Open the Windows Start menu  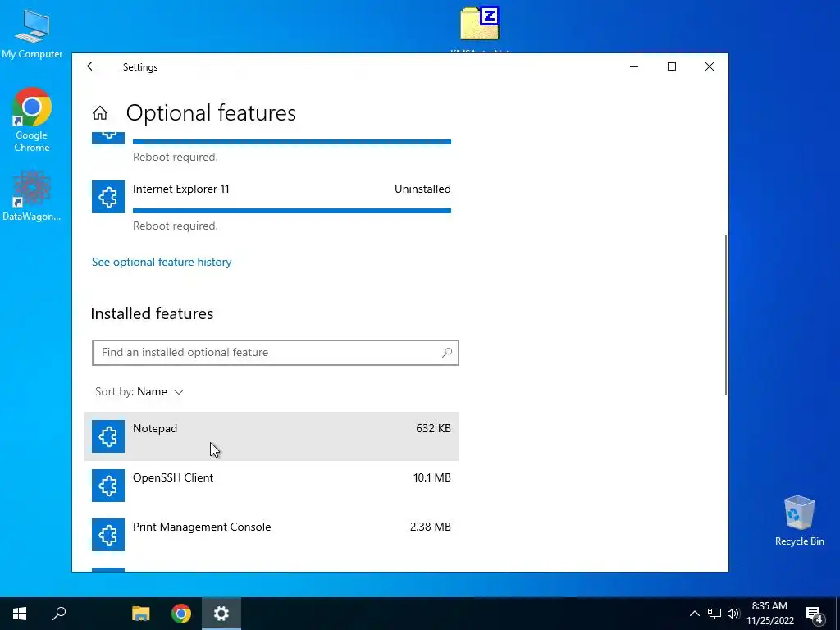20,614
